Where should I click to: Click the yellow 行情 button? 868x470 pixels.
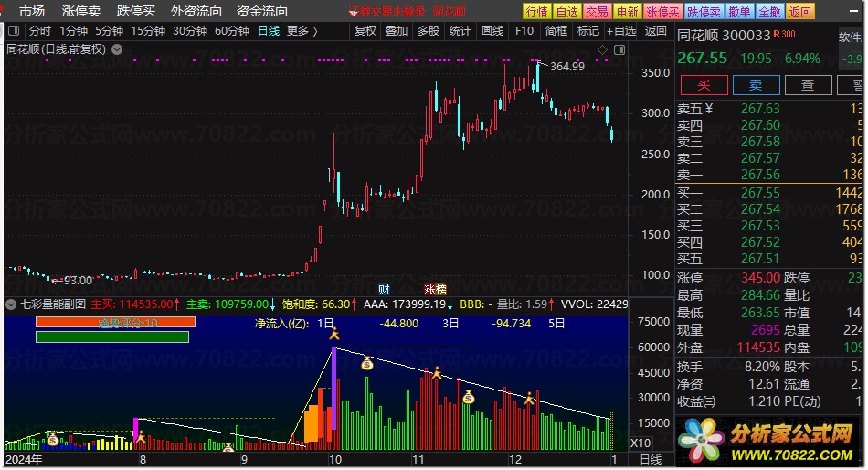[536, 12]
